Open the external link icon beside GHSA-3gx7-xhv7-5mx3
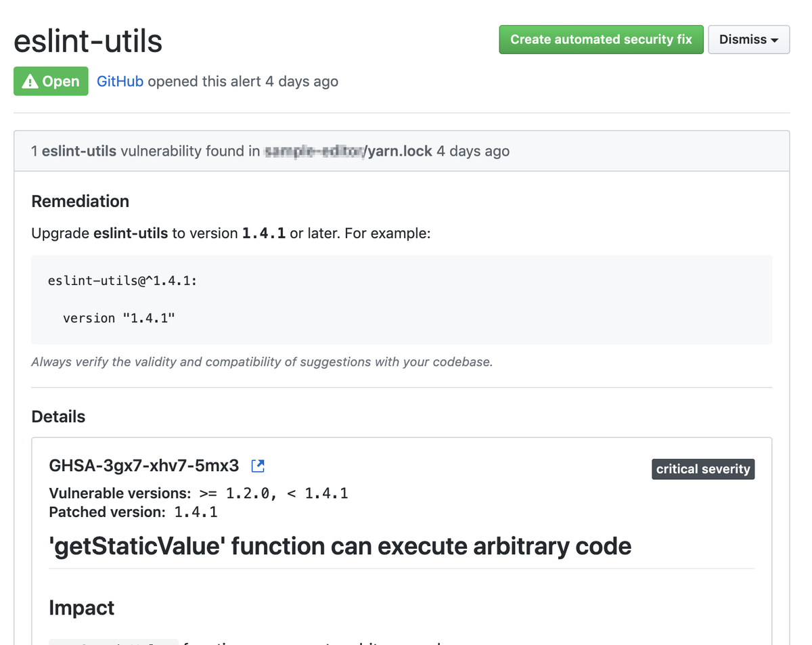Viewport: 812px width, 645px height. 258,466
